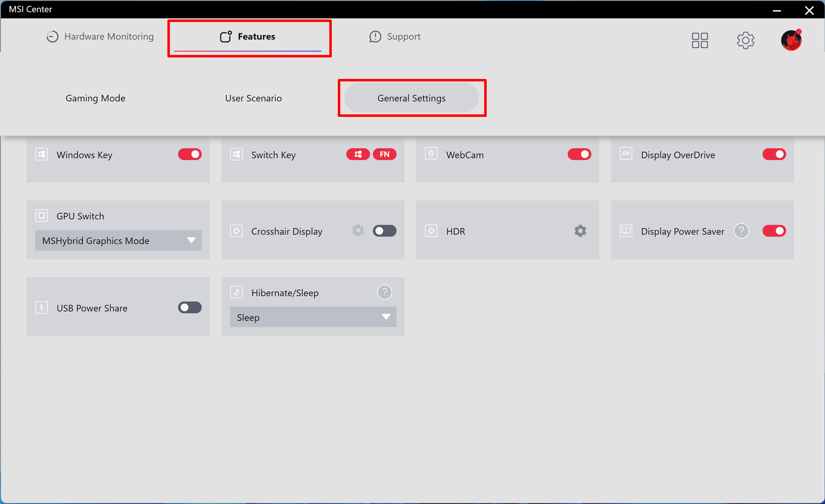Open the Support tab
825x504 pixels.
(x=395, y=36)
